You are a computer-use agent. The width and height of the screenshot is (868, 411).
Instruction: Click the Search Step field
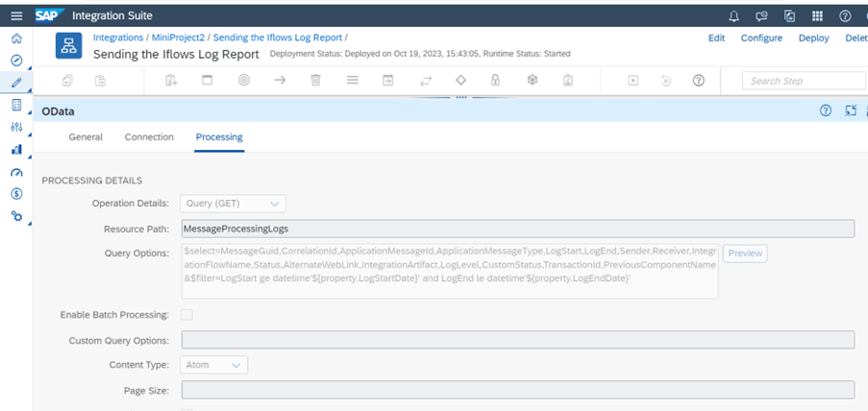[x=804, y=81]
